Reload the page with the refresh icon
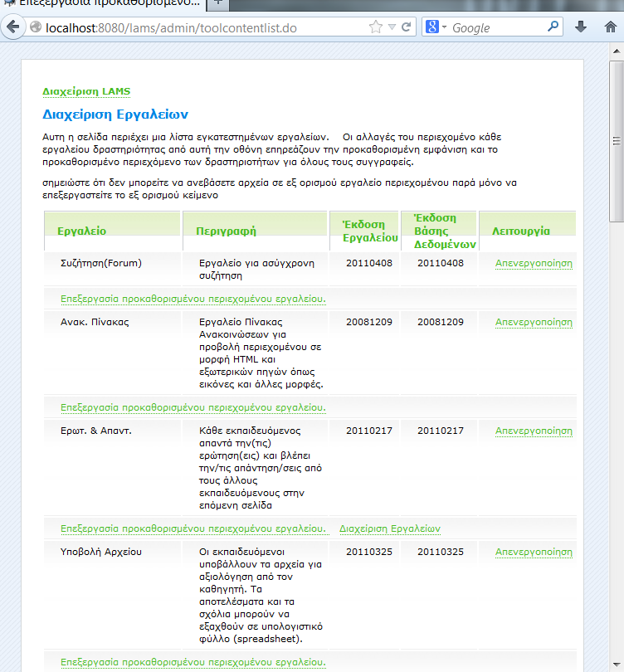The height and width of the screenshot is (672, 624). [x=407, y=27]
